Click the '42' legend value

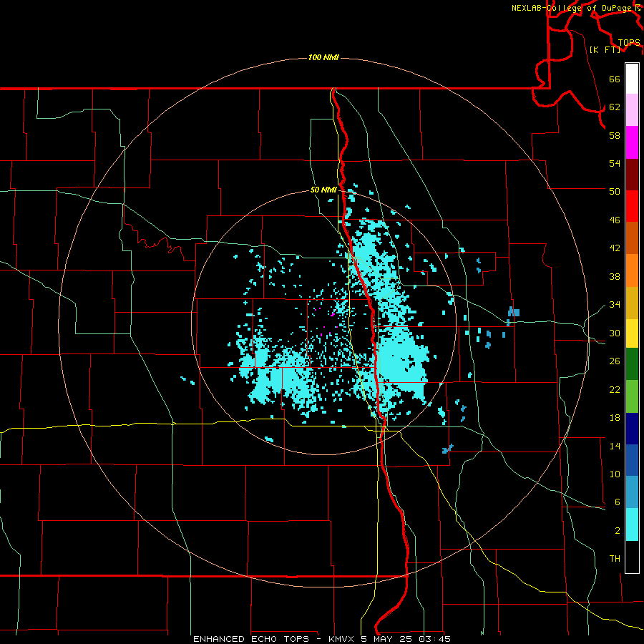click(615, 248)
